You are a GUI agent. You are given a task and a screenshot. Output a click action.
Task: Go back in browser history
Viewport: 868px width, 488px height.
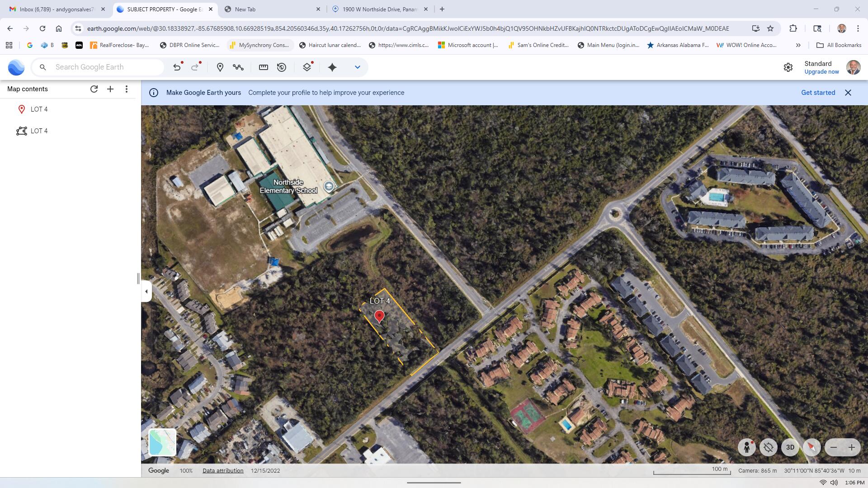(10, 28)
